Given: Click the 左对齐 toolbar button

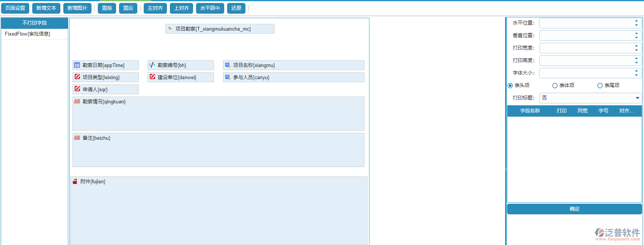Looking at the screenshot, I should coord(156,8).
